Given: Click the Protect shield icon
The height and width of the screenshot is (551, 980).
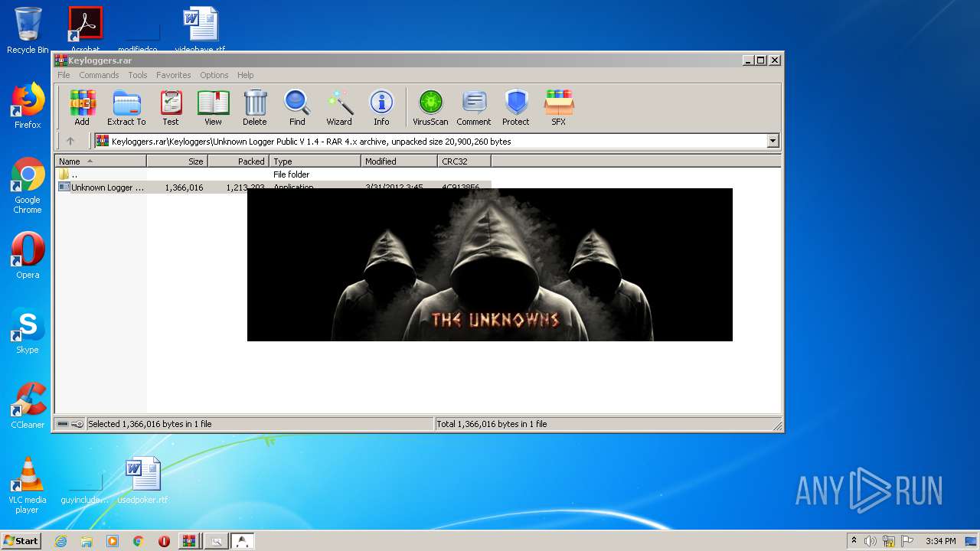Looking at the screenshot, I should (516, 108).
